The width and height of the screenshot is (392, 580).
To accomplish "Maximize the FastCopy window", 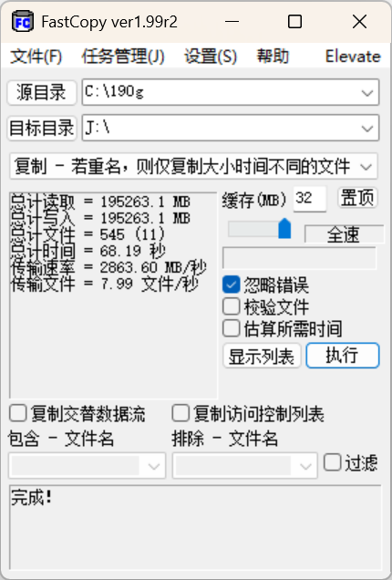I will pyautogui.click(x=294, y=22).
